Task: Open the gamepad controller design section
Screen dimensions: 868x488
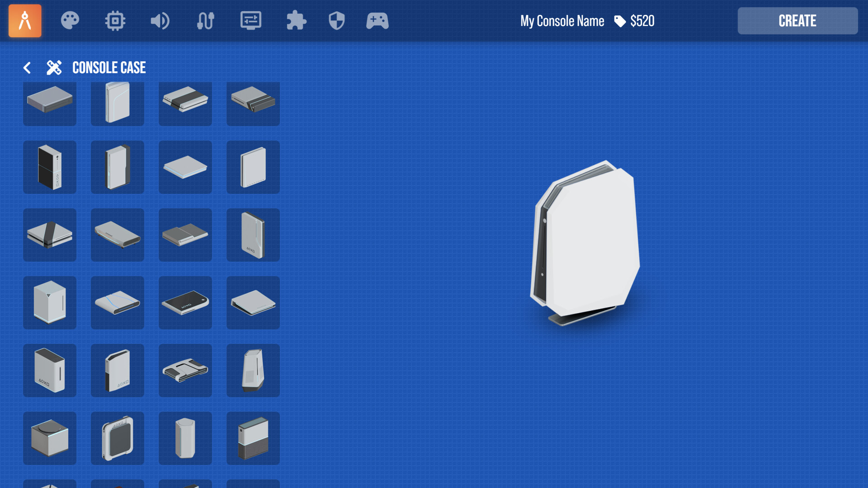Action: coord(377,20)
